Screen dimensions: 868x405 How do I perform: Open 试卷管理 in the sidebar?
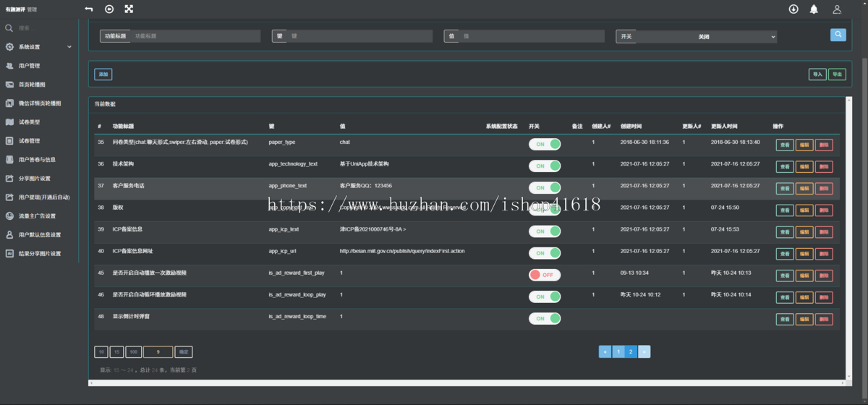(29, 141)
